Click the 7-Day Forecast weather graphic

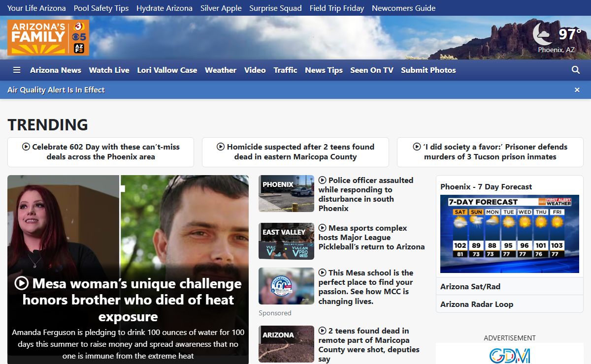click(510, 234)
